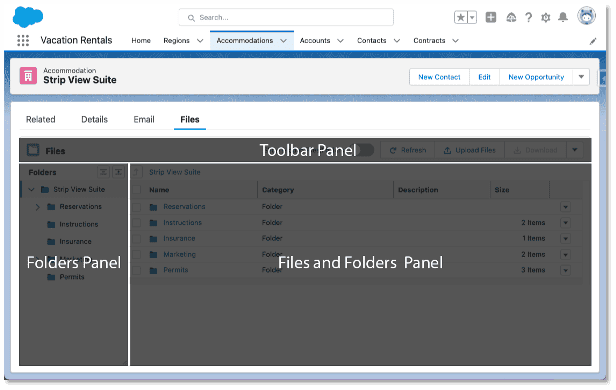Click the Refresh button in Files toolbar
This screenshot has height=390, width=616.
408,150
